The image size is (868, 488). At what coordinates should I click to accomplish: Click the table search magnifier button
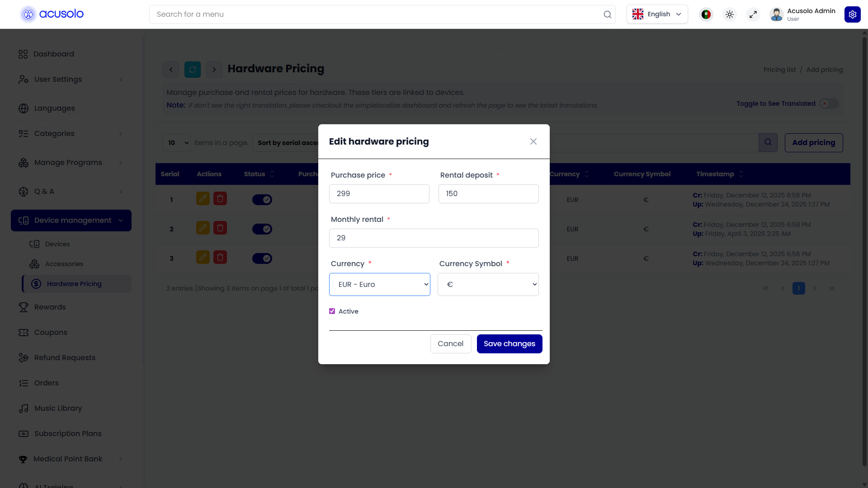(x=768, y=142)
